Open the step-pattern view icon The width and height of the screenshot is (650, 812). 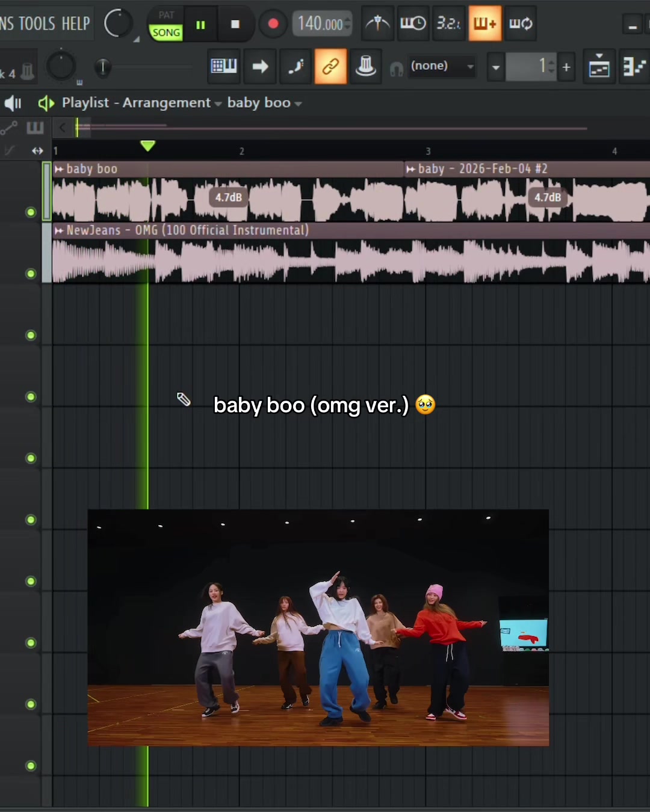(635, 66)
